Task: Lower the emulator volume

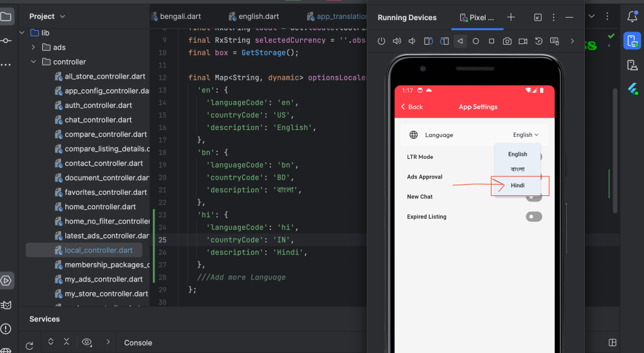Action: (412, 41)
